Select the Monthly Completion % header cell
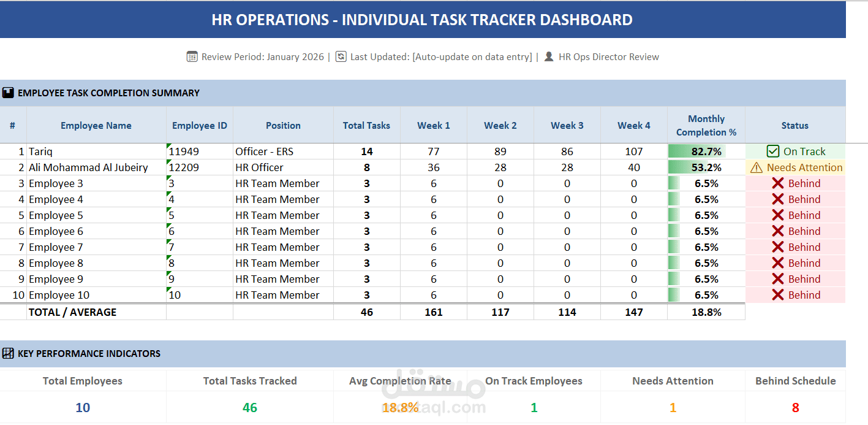This screenshot has height=425, width=868. coord(706,125)
